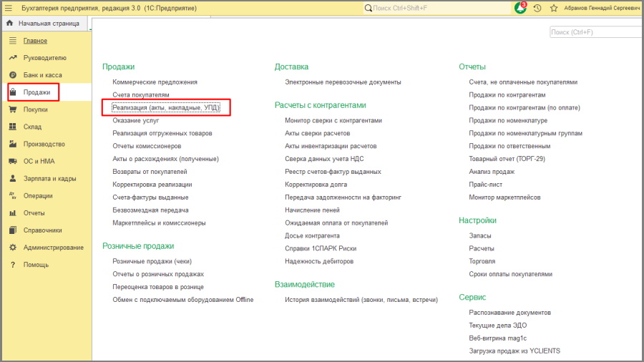Open the hamburger main menu icon
Viewport: 644px width, 362px height.
pos(9,8)
